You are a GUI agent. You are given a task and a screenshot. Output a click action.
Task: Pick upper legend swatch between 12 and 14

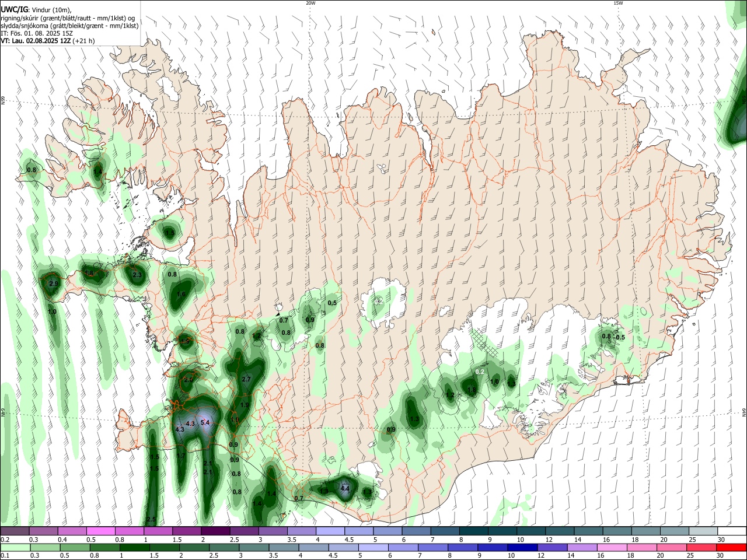[560, 531]
